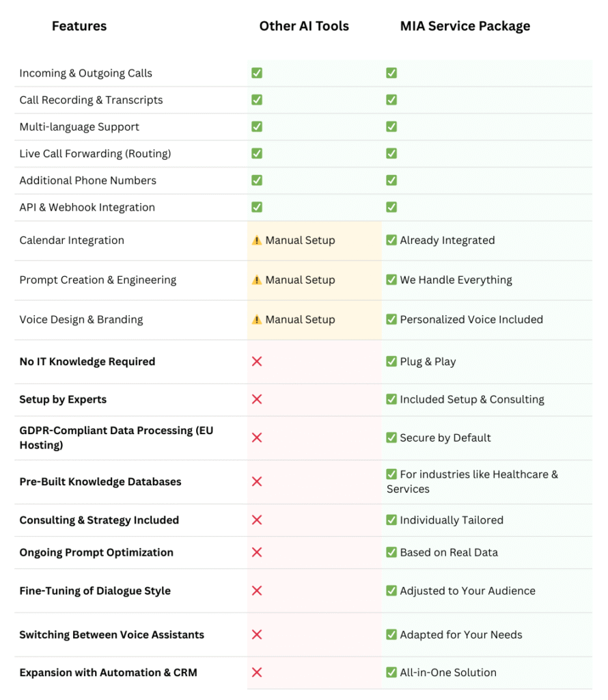Click Other AI Tools checkmark for API & Webhook Integration
The image size is (608, 700).
tap(257, 207)
